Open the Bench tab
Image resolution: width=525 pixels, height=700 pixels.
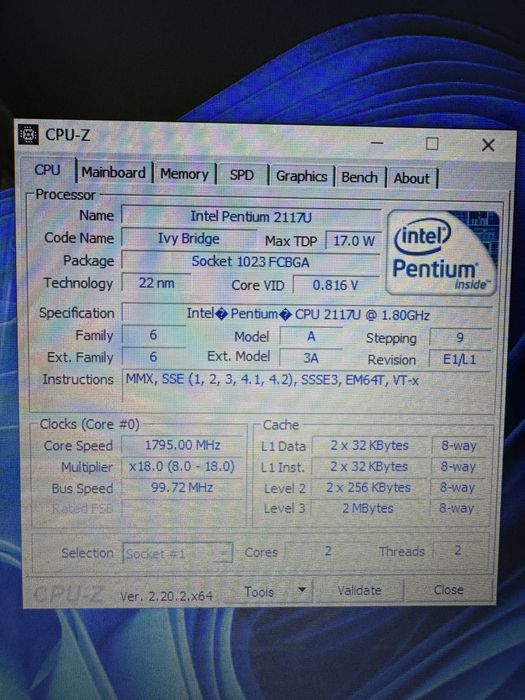[x=359, y=177]
